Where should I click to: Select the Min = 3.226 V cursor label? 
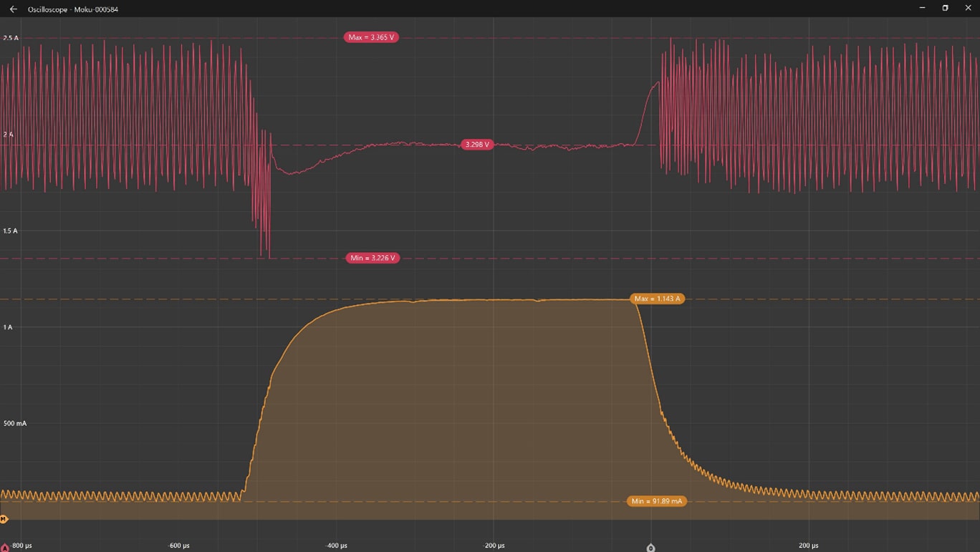tap(371, 258)
